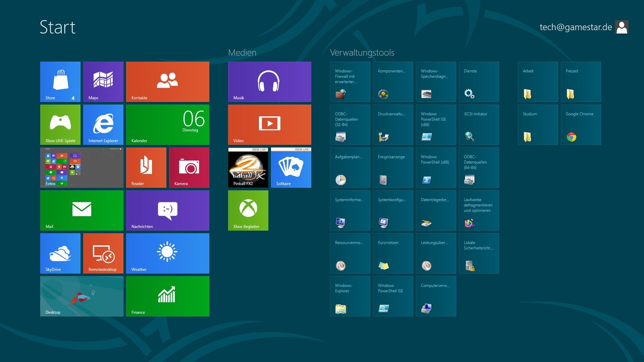Open ODBC-Datenquellen (64-Bit) tile
This screenshot has width=644, height=362.
(479, 168)
